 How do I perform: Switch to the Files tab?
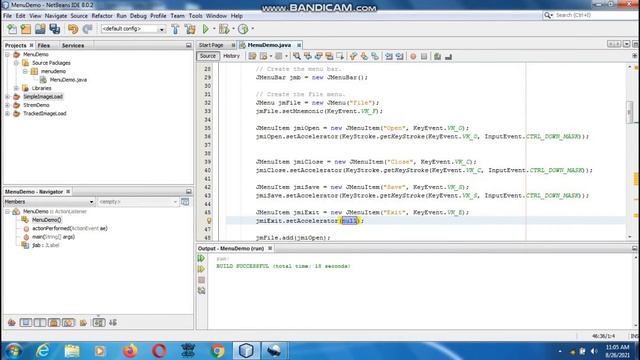pos(44,45)
